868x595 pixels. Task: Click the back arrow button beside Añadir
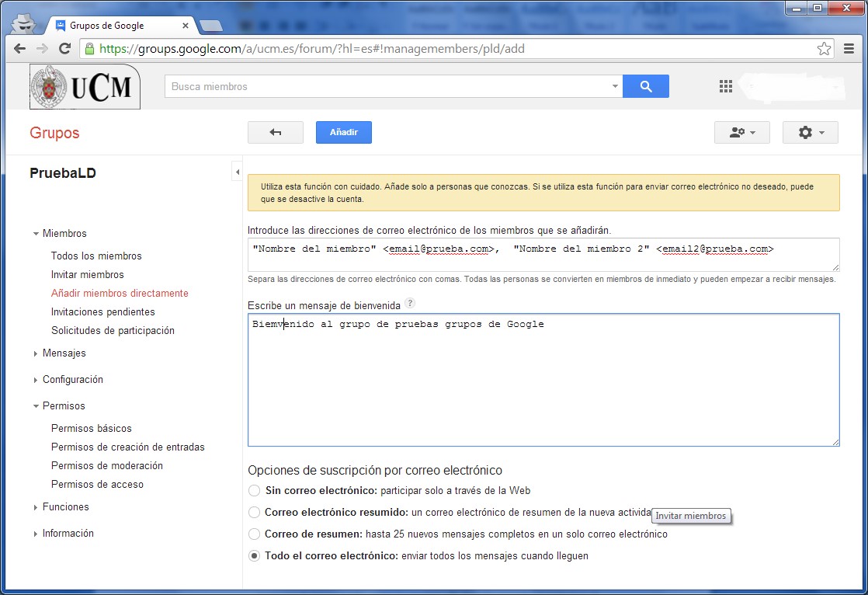[275, 132]
